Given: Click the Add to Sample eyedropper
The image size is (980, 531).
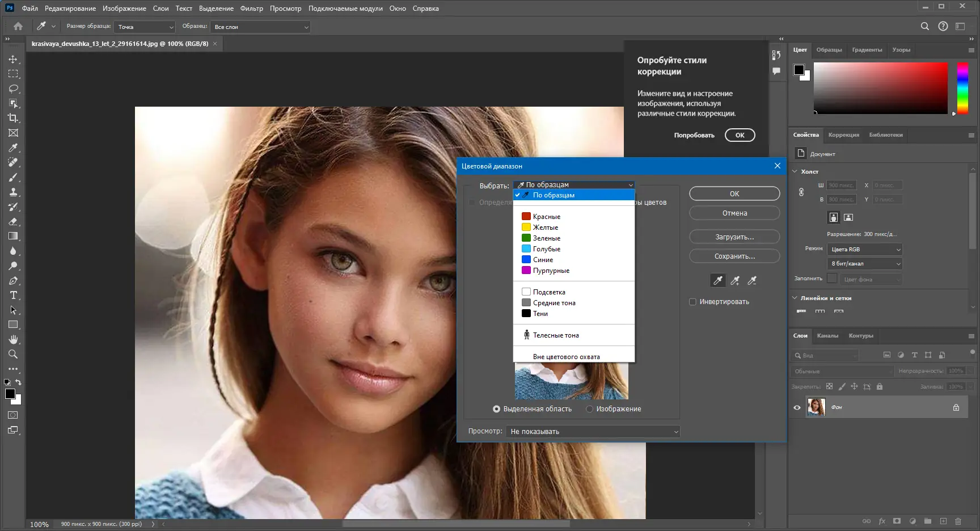Looking at the screenshot, I should coord(735,280).
